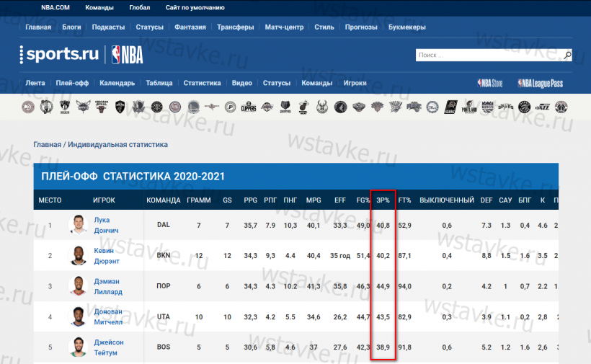591x364 pixels.
Task: Open the Miami Heat logo
Action: click(304, 107)
